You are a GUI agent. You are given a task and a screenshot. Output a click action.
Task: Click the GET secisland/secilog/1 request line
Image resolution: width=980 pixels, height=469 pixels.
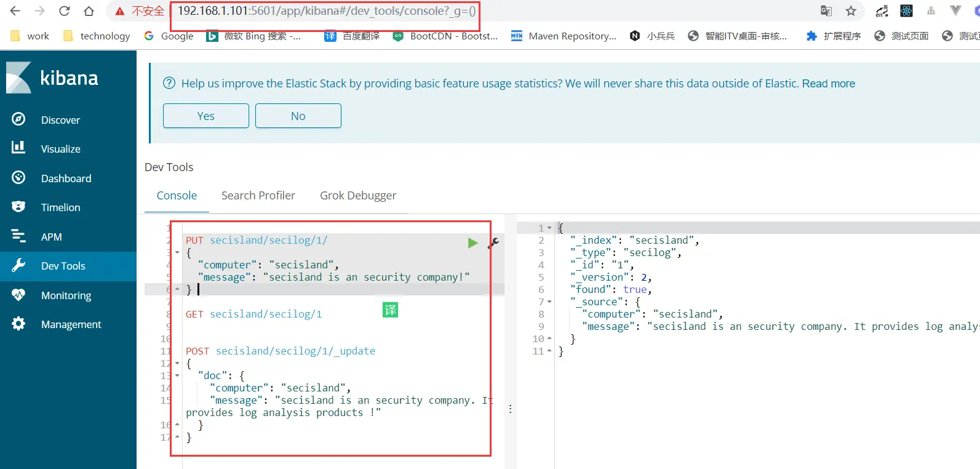point(254,314)
